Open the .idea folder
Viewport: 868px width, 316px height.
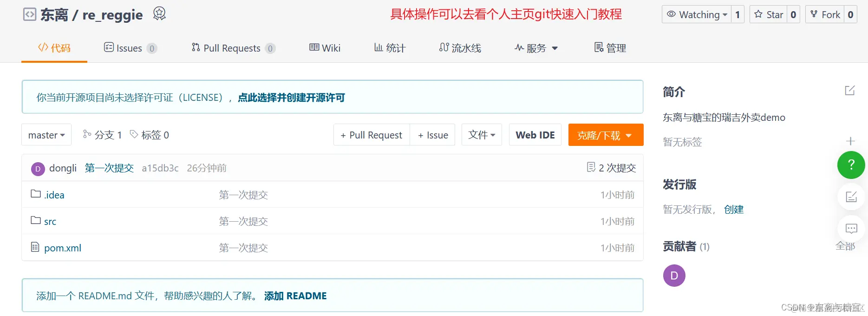coord(54,195)
